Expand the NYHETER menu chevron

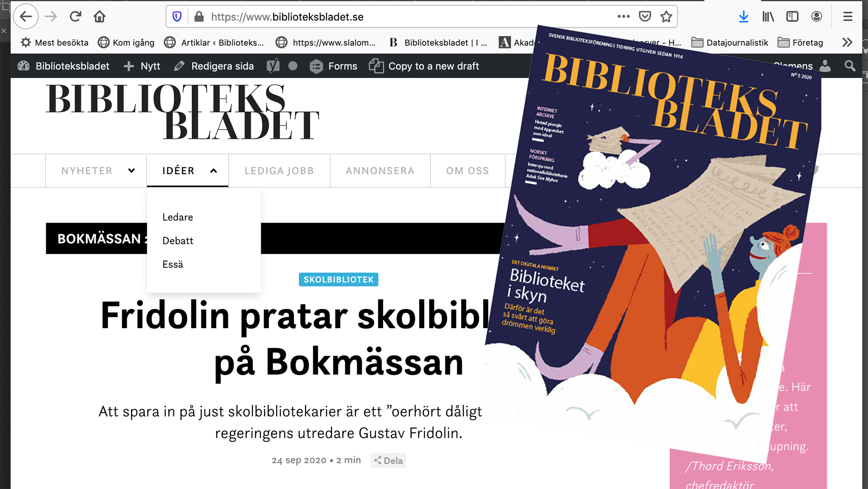pyautogui.click(x=131, y=170)
